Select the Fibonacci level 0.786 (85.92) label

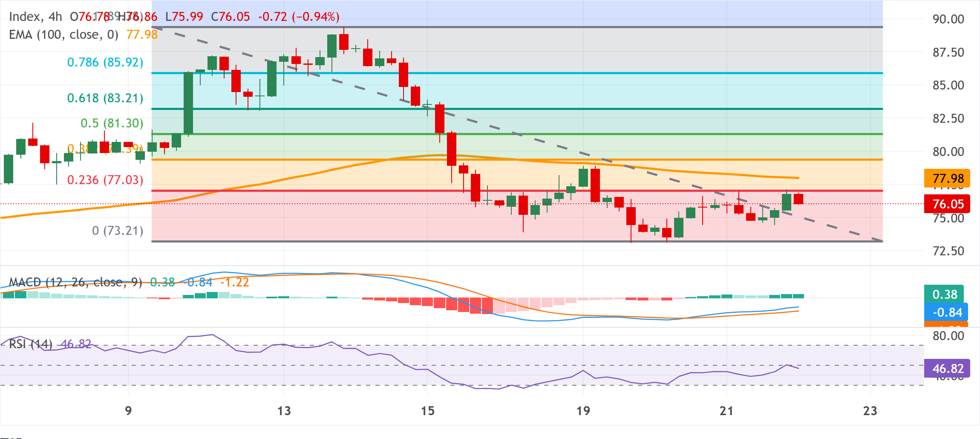click(105, 62)
